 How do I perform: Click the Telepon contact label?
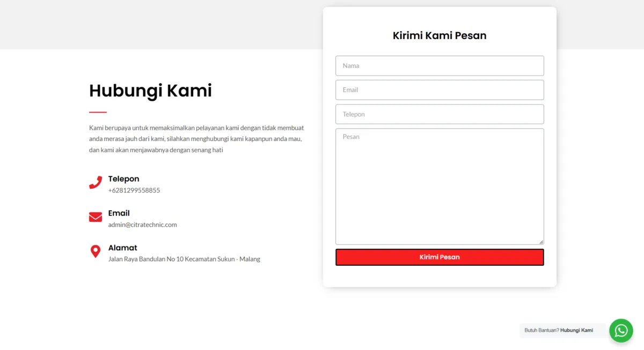click(123, 179)
